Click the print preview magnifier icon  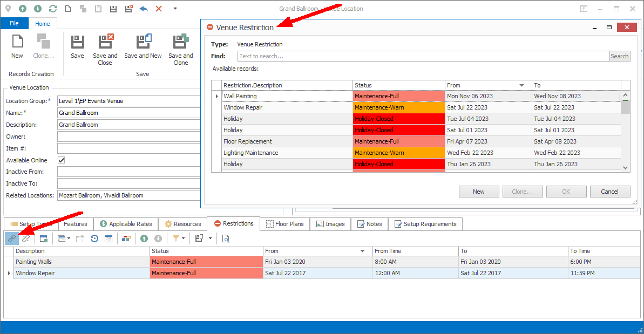226,238
